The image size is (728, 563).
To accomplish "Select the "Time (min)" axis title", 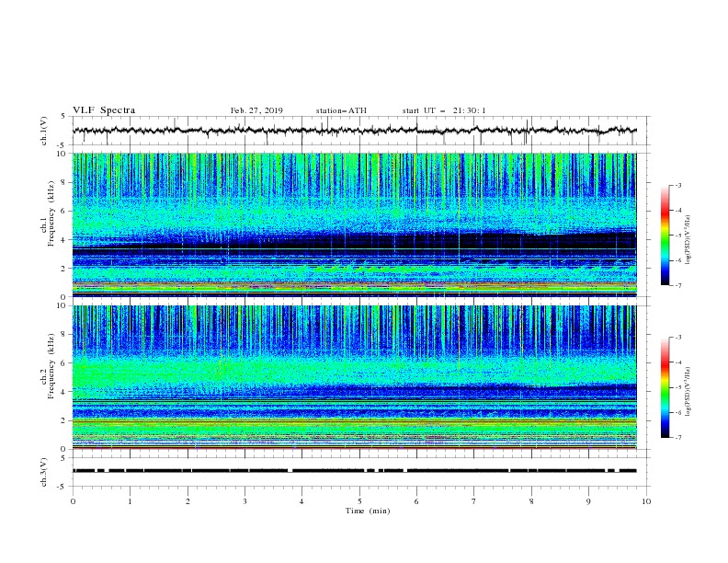I will (368, 511).
